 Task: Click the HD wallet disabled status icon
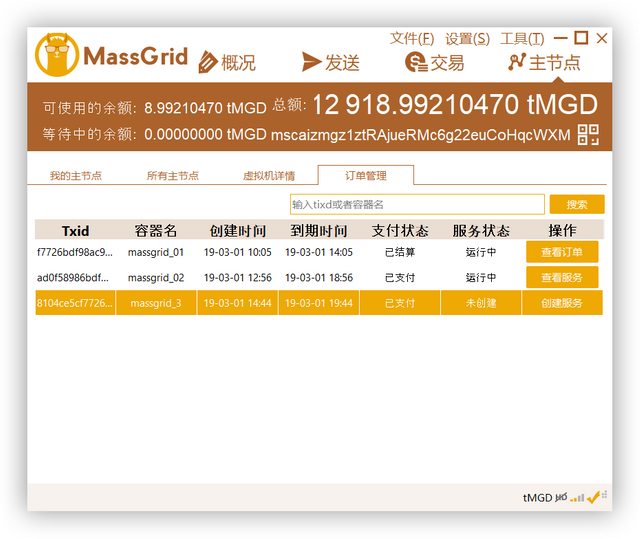[561, 497]
